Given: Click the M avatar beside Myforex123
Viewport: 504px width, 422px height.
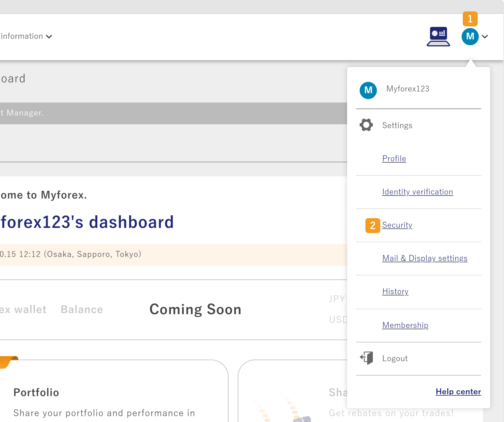Looking at the screenshot, I should [368, 90].
